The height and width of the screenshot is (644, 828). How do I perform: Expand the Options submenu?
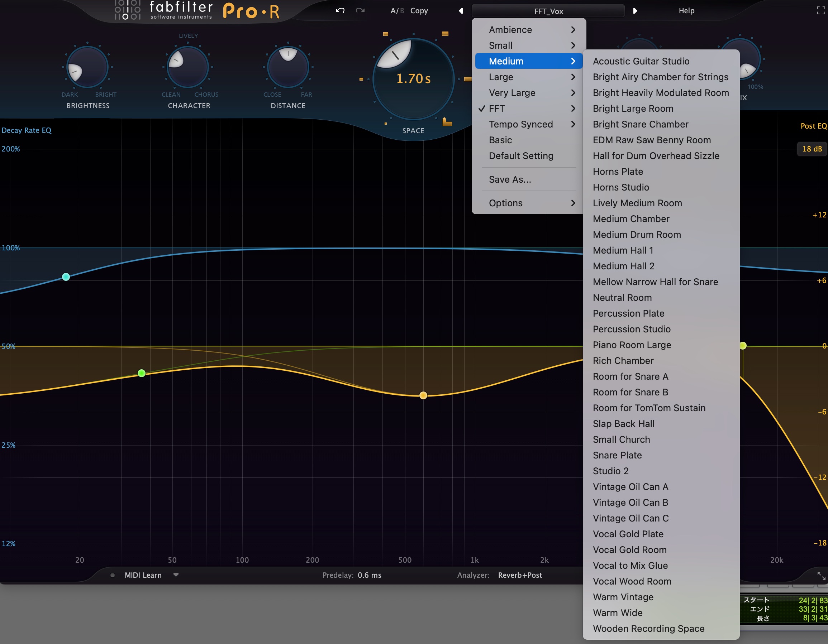point(529,203)
